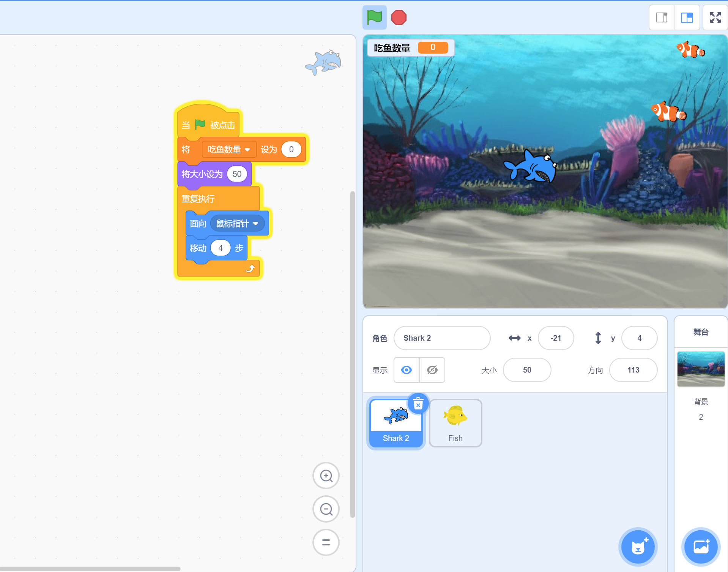Switch to large stage layout
728x572 pixels.
(x=687, y=17)
